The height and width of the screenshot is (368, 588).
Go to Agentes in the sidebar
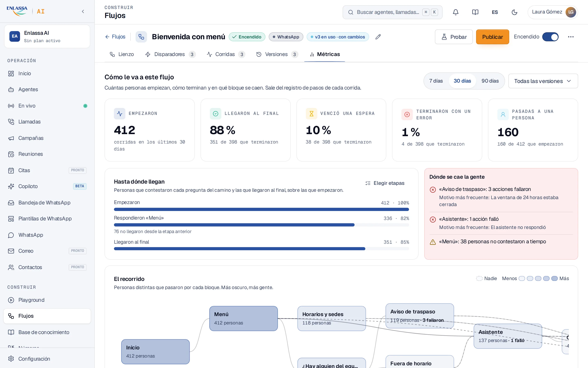pyautogui.click(x=47, y=90)
